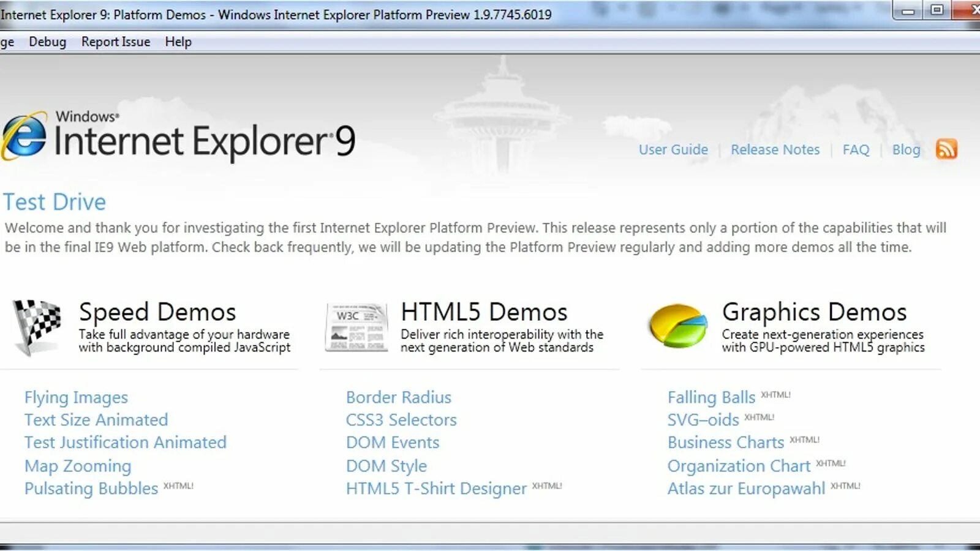Click the Internet Explorer 9 logo

coord(178,137)
